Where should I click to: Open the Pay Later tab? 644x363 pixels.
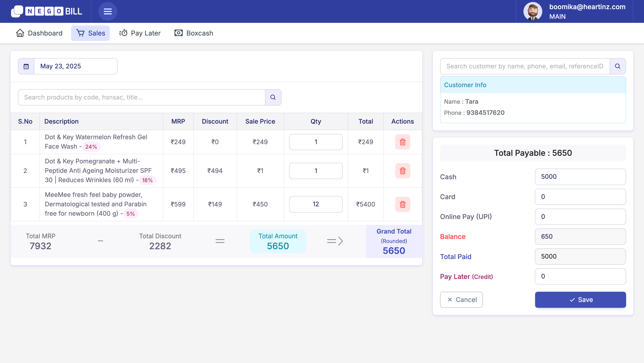(140, 33)
